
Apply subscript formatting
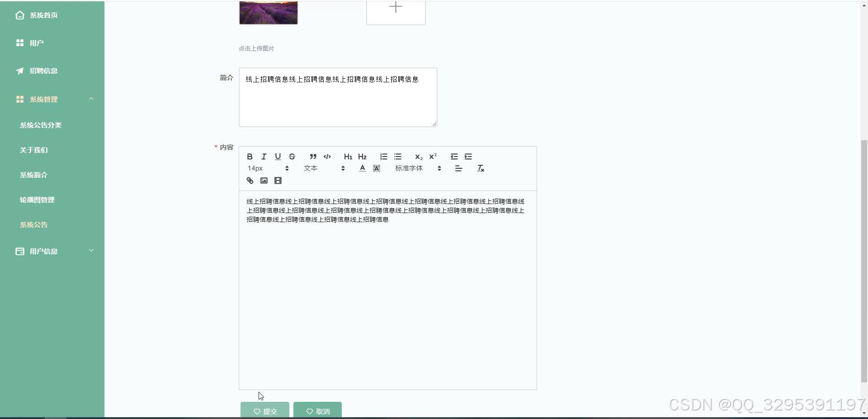pyautogui.click(x=419, y=157)
